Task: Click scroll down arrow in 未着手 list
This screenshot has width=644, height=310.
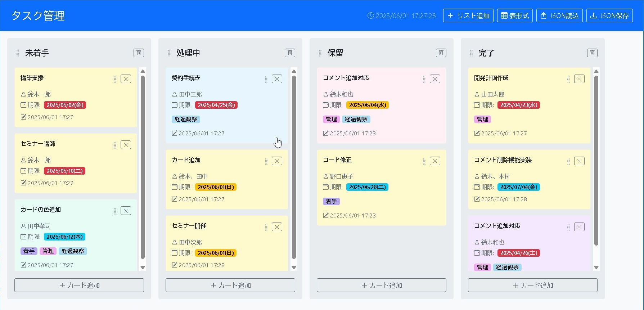Action: point(143,268)
